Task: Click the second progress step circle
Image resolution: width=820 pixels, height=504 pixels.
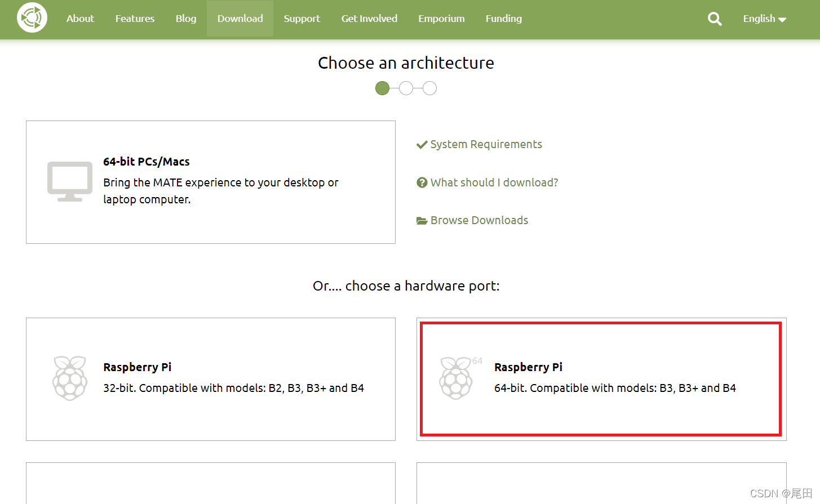Action: [x=406, y=88]
